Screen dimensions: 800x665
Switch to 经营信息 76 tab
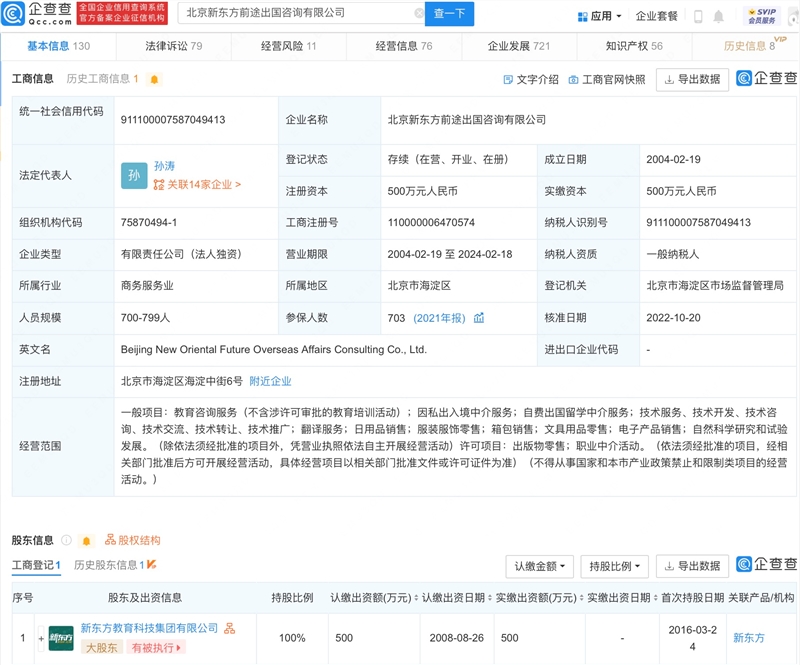pos(404,46)
